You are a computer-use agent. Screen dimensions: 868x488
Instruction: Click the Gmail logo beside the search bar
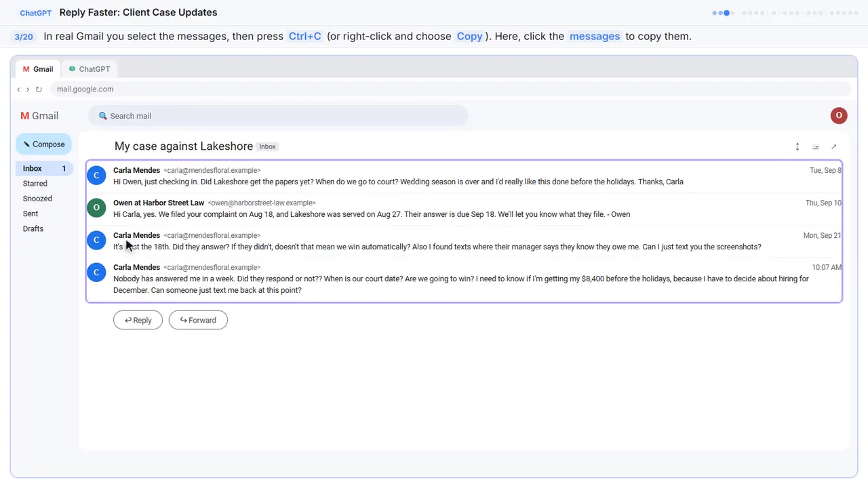39,116
